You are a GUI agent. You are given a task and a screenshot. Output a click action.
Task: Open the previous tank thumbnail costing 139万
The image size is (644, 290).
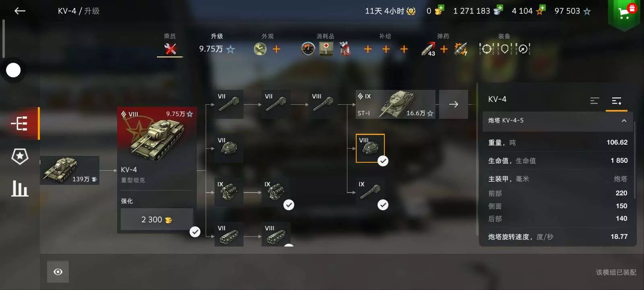pos(70,170)
